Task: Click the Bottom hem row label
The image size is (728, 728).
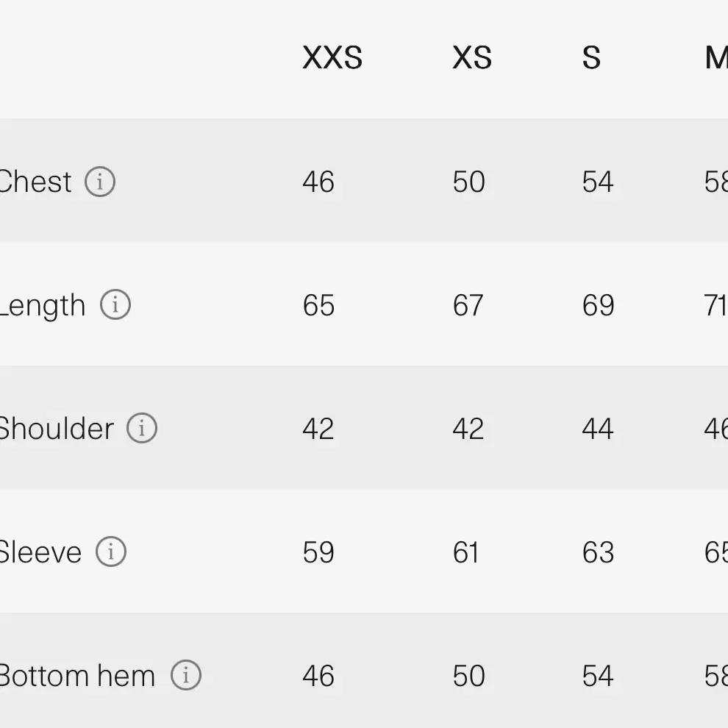Action: (77, 676)
